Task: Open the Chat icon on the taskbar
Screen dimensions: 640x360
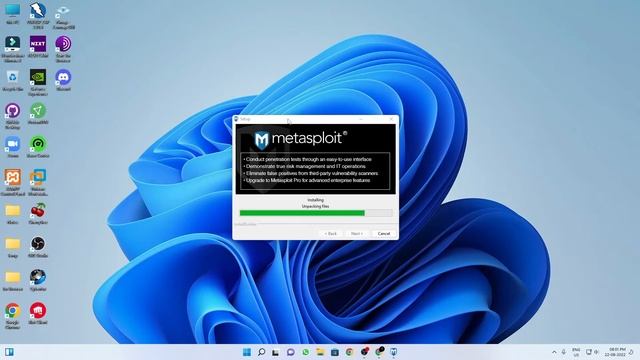Action: pyautogui.click(x=291, y=352)
